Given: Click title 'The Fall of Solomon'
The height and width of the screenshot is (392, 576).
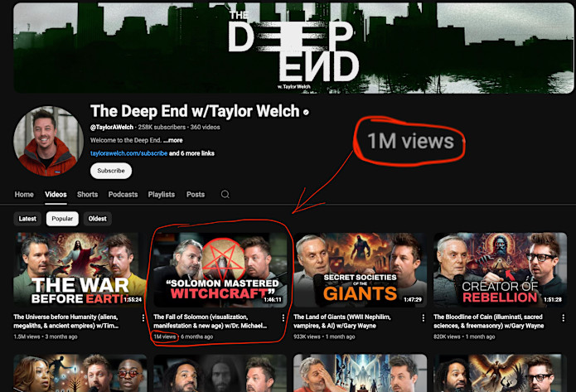Looking at the screenshot, I should pyautogui.click(x=211, y=321).
